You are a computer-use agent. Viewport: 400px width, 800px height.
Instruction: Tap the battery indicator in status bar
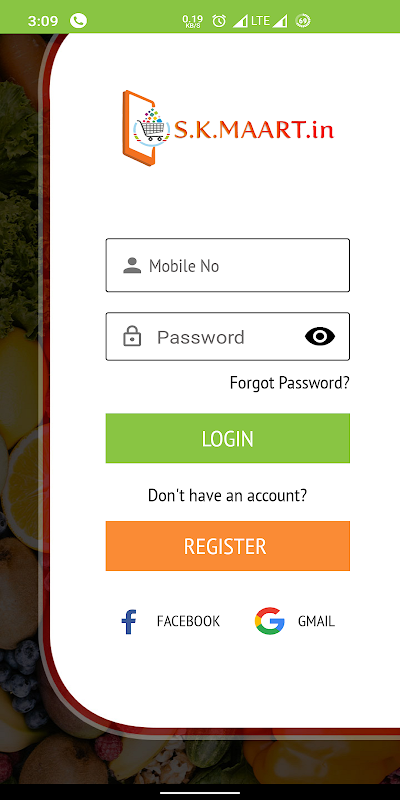click(x=303, y=21)
